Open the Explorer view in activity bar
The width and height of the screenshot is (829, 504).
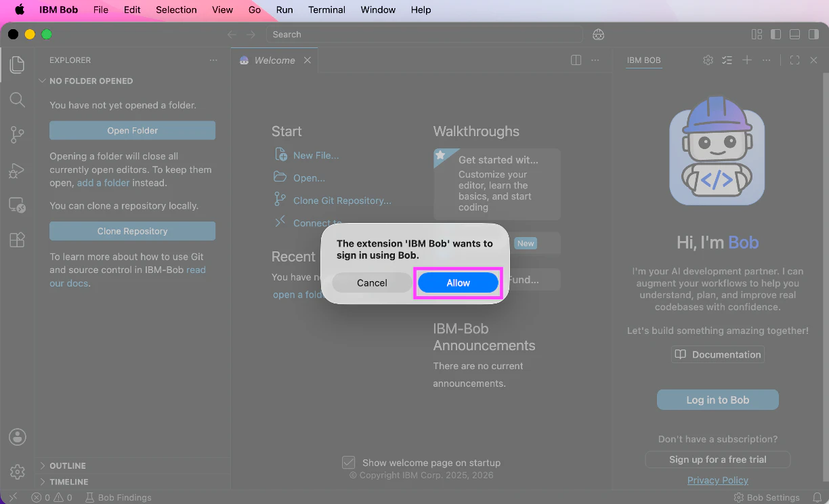[x=18, y=65]
